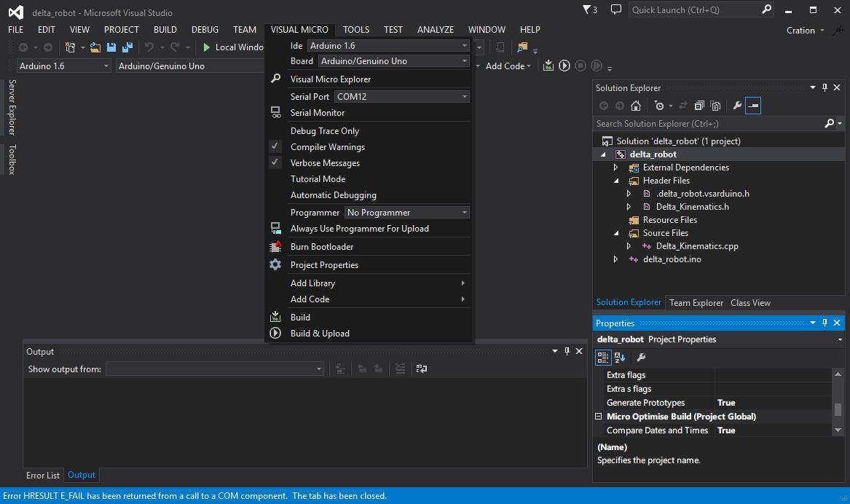This screenshot has width=850, height=504.
Task: Click the Home icon in Solution Explorer
Action: point(636,106)
